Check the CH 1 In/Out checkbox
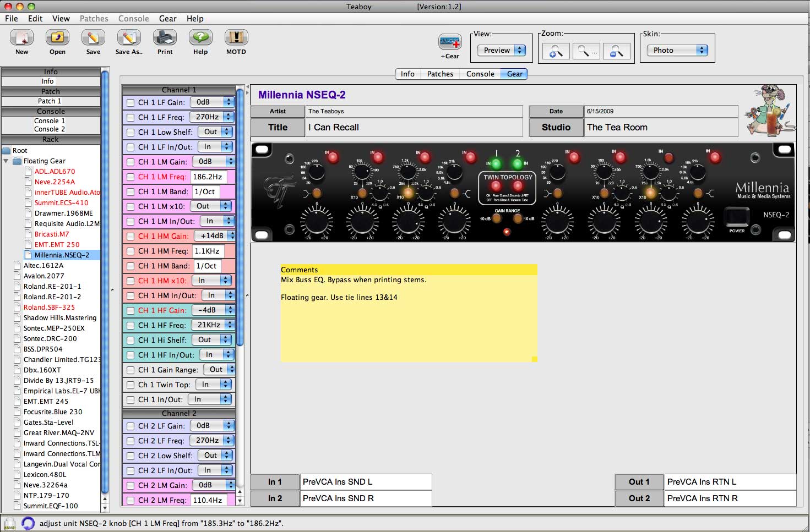This screenshot has height=532, width=810. click(131, 399)
